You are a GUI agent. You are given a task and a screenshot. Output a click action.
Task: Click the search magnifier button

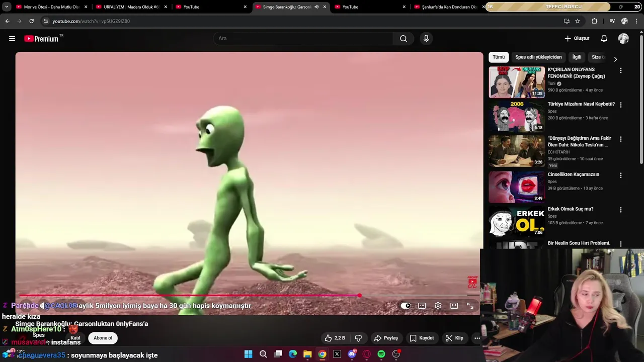404,39
